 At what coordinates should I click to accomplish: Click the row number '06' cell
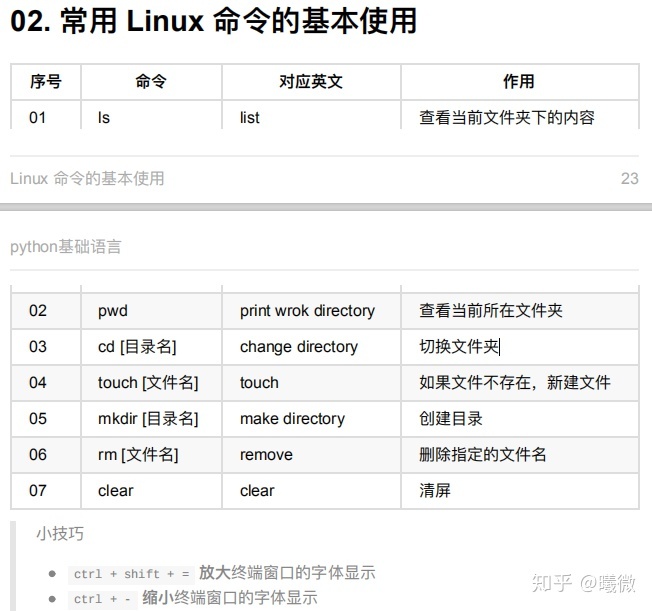(x=46, y=455)
